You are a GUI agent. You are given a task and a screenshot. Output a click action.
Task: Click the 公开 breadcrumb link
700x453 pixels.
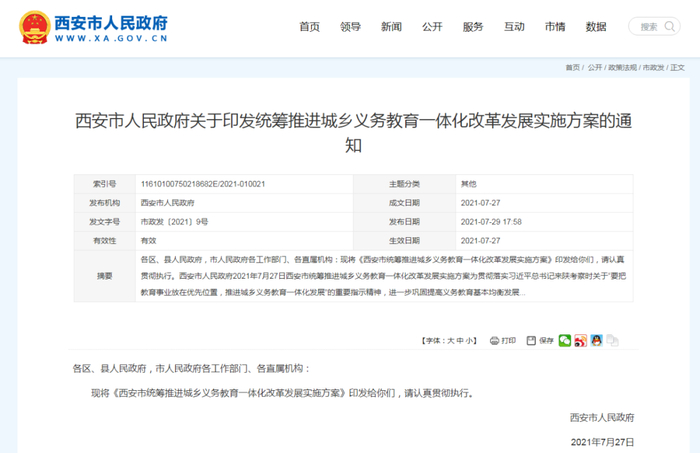(x=595, y=67)
